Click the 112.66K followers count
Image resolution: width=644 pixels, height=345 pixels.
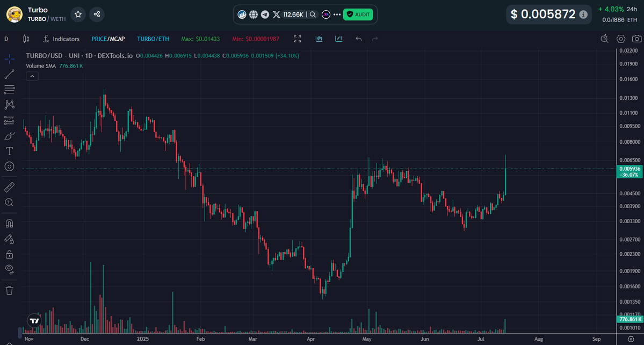(293, 14)
